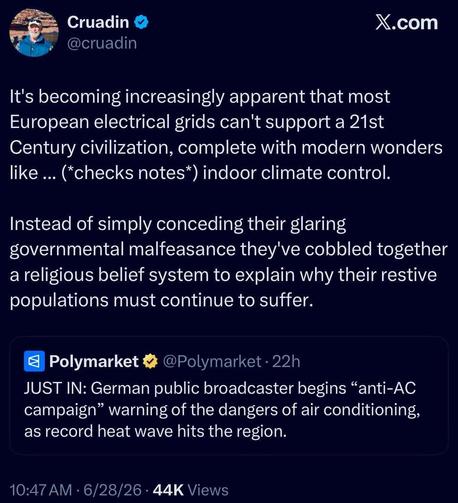Open the Cruadin display name link

pyautogui.click(x=98, y=22)
